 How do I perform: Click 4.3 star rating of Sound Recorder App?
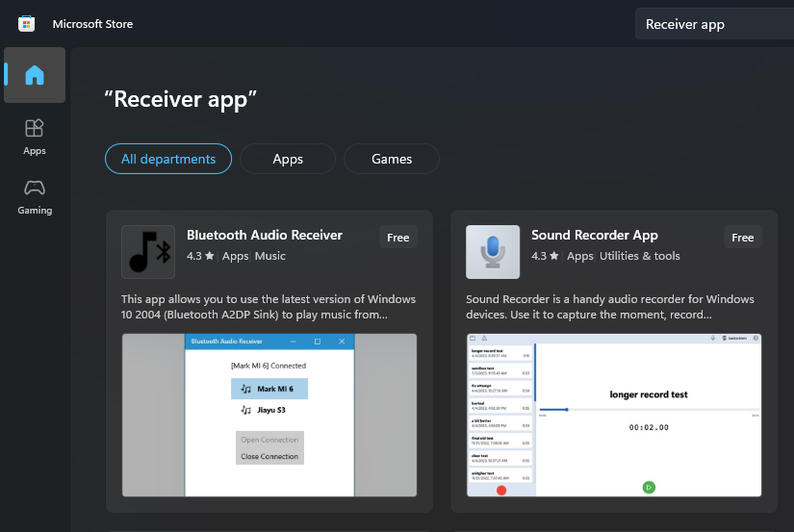545,256
